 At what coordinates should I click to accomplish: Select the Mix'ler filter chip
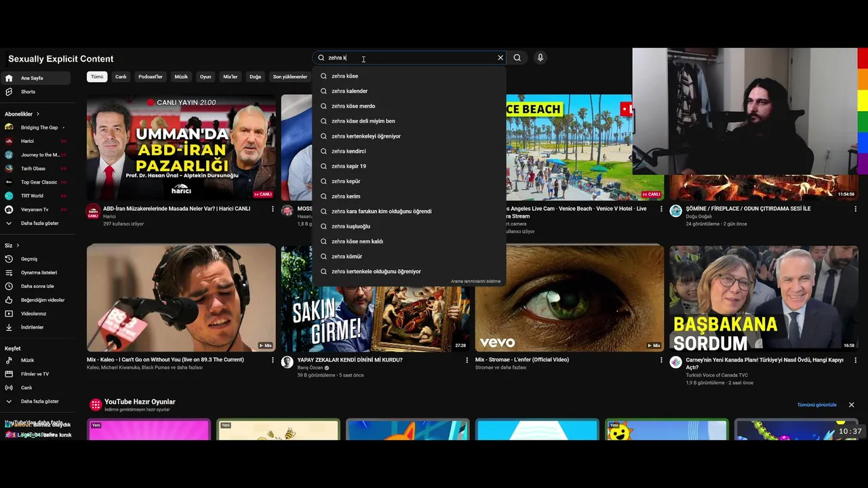231,77
